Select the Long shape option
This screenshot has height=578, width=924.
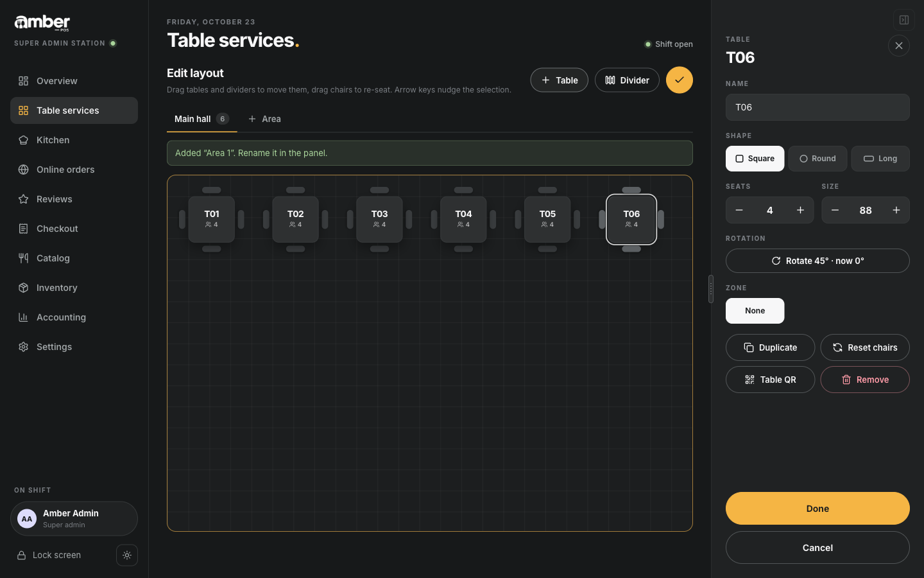[x=880, y=159]
